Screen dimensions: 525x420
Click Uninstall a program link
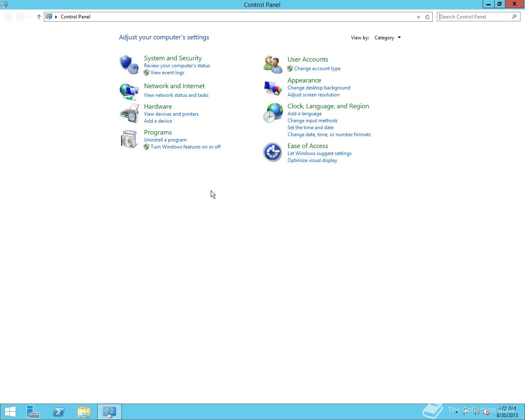pos(165,140)
